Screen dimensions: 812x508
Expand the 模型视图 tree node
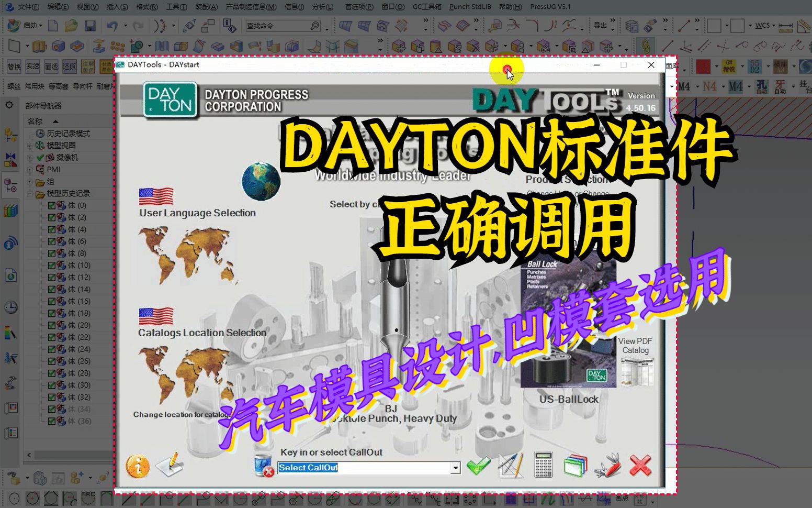[30, 146]
